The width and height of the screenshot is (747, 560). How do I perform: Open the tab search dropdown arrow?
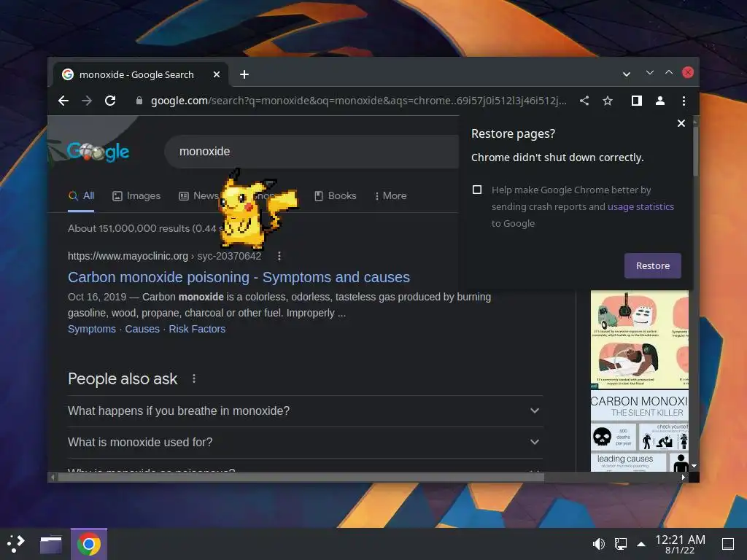click(x=627, y=74)
